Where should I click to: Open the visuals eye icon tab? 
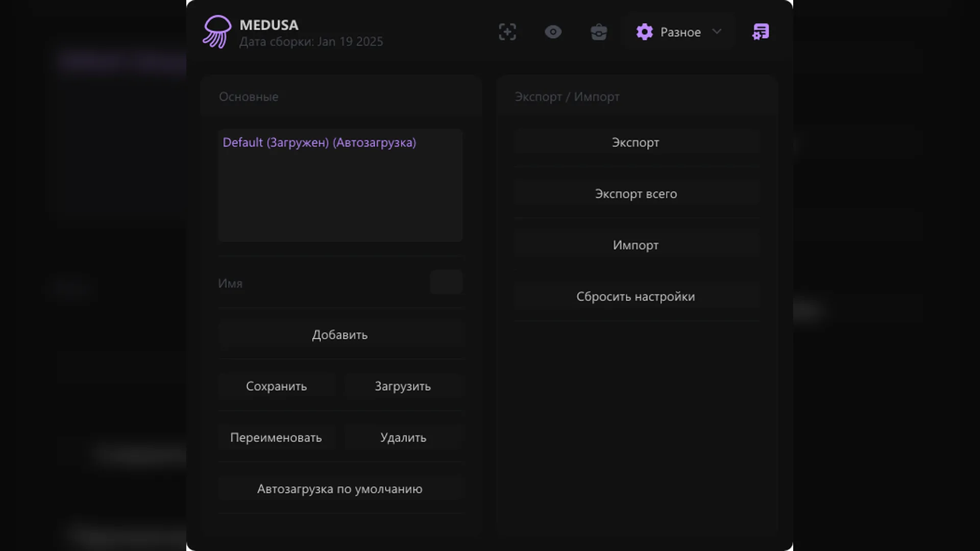553,32
